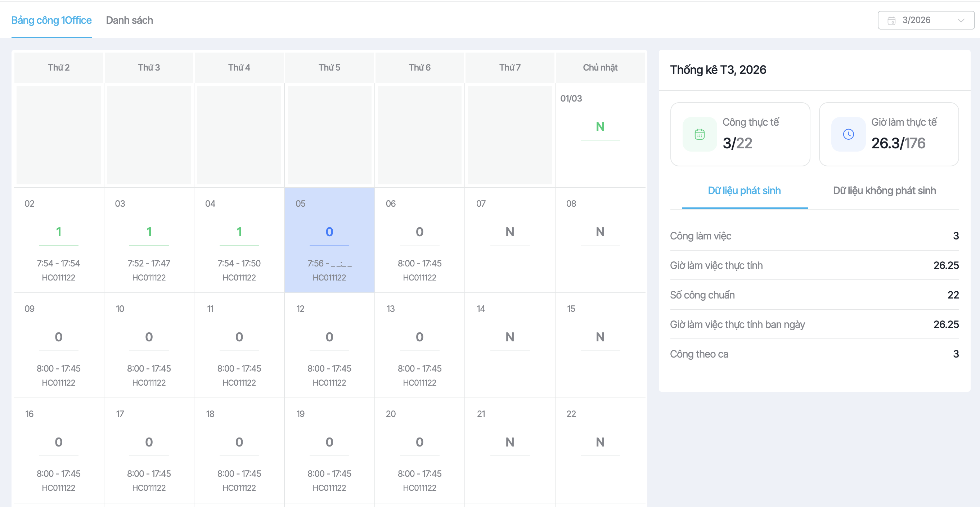This screenshot has height=507, width=980.
Task: Select the day 13 shift code HC011122
Action: tap(419, 382)
